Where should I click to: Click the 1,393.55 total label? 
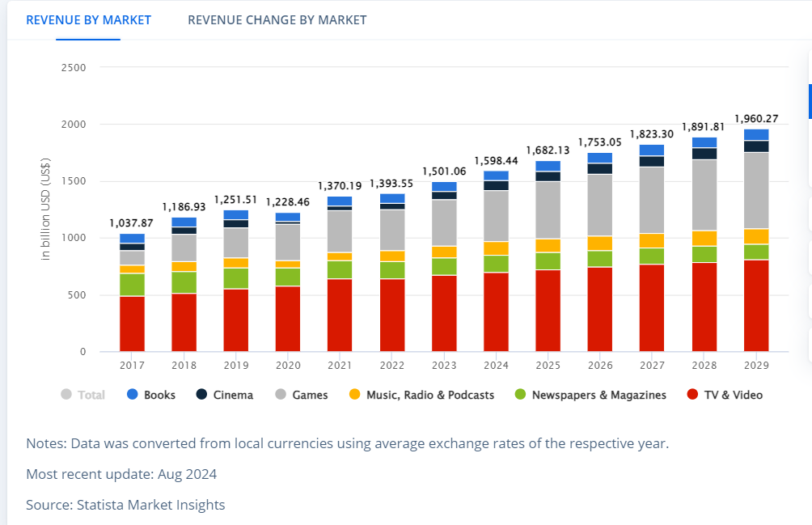click(391, 184)
